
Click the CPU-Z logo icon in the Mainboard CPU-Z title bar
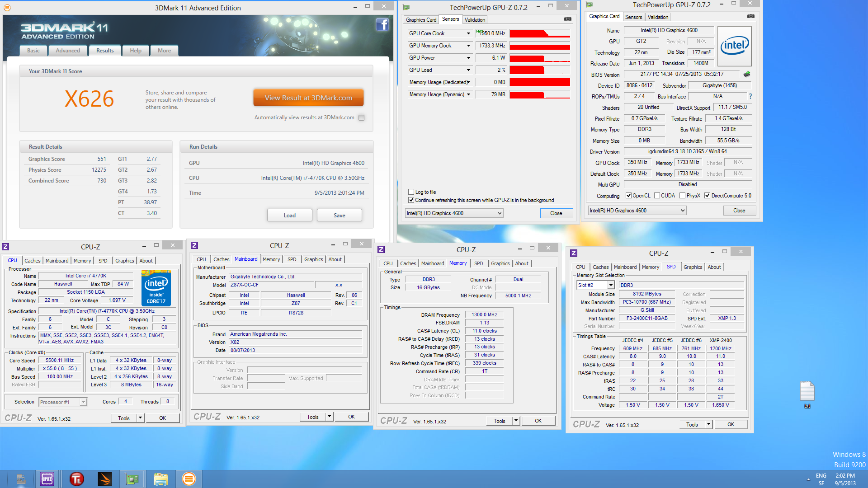point(194,245)
